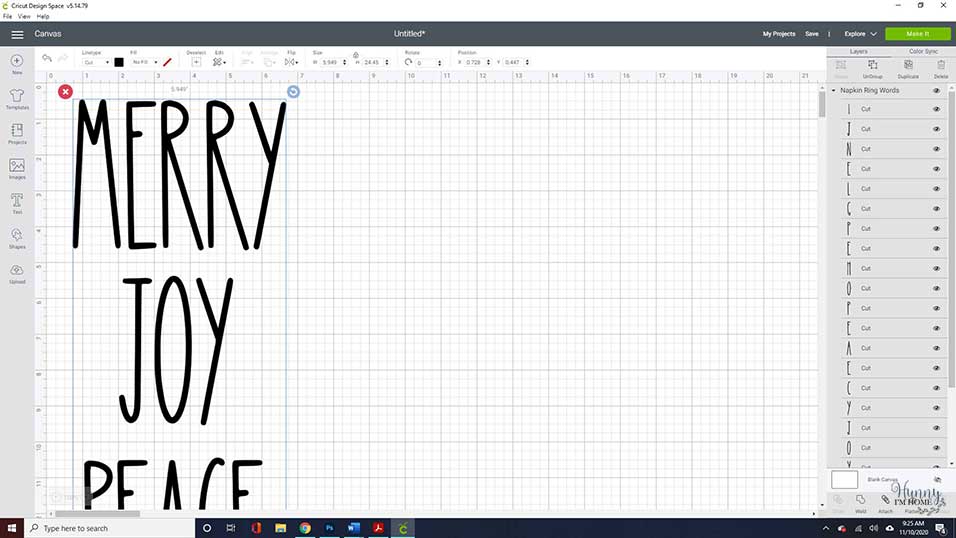The height and width of the screenshot is (538, 956).
Task: Click the Weld tool
Action: pyautogui.click(x=860, y=504)
